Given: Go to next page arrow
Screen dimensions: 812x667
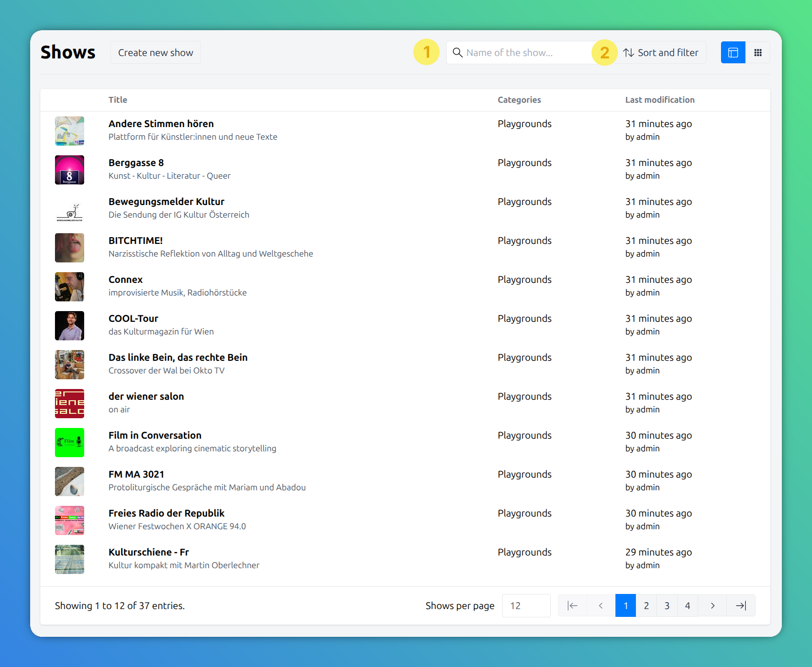Looking at the screenshot, I should pyautogui.click(x=712, y=606).
